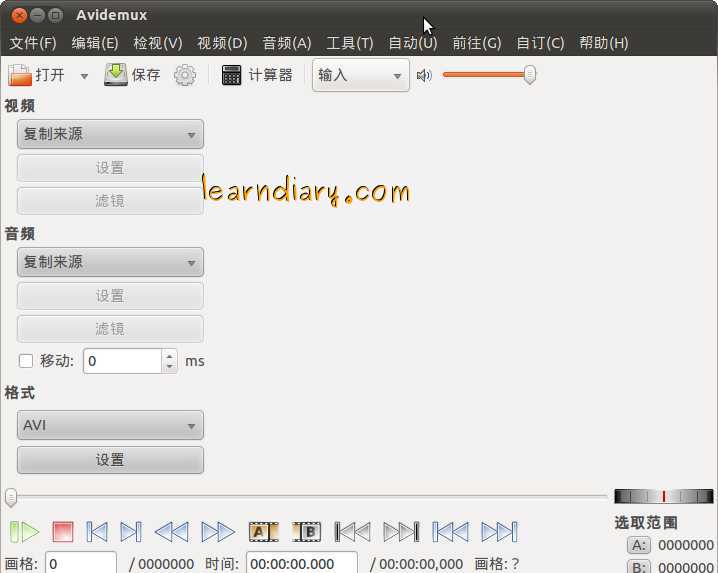The height and width of the screenshot is (573, 718).
Task: Increase audio shift with up stepper arrow
Action: pyautogui.click(x=170, y=355)
